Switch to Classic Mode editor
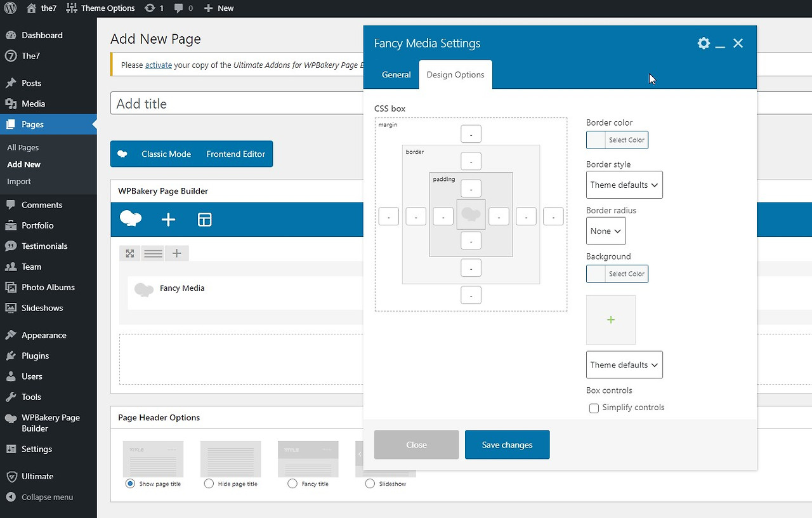 pyautogui.click(x=166, y=154)
